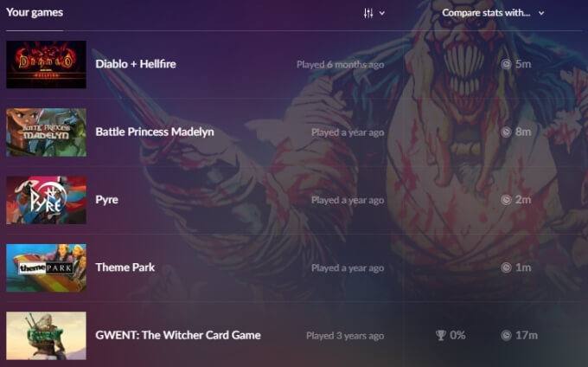Click the GWENT Witcher Card Game thumbnail
Viewport: 588px width, 367px height.
46,336
